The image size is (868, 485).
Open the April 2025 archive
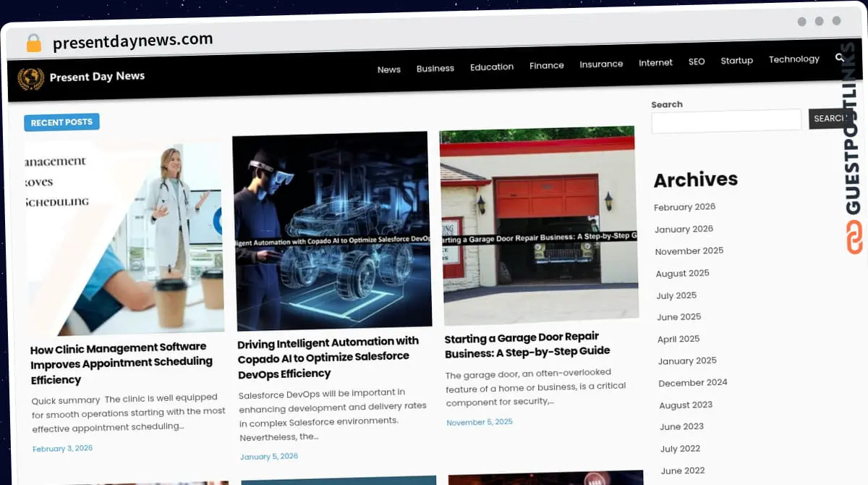pyautogui.click(x=678, y=339)
